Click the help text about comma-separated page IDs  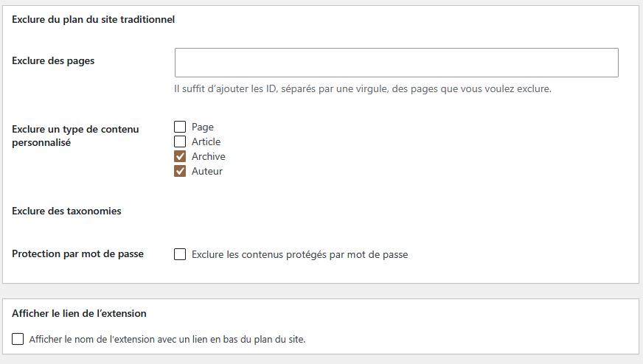(363, 89)
